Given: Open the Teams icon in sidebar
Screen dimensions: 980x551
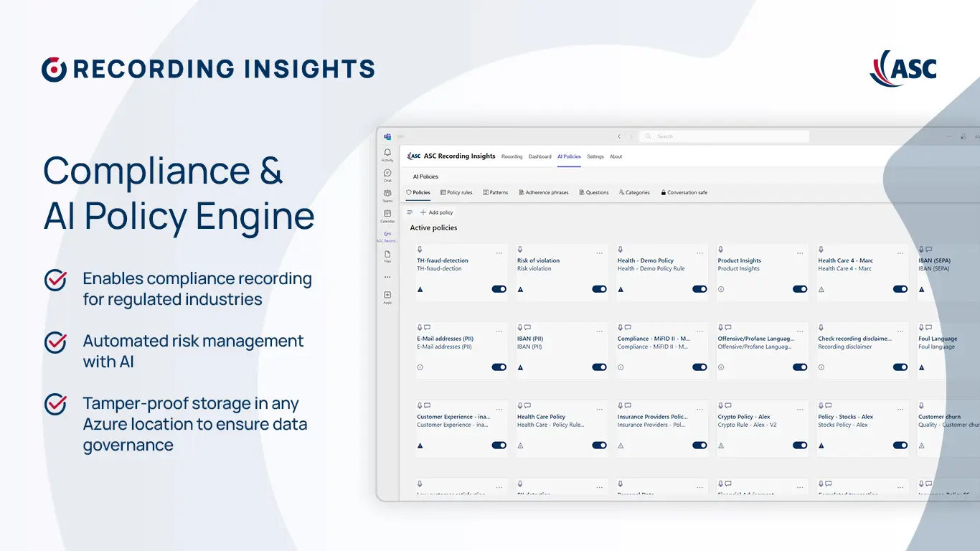Looking at the screenshot, I should point(387,193).
